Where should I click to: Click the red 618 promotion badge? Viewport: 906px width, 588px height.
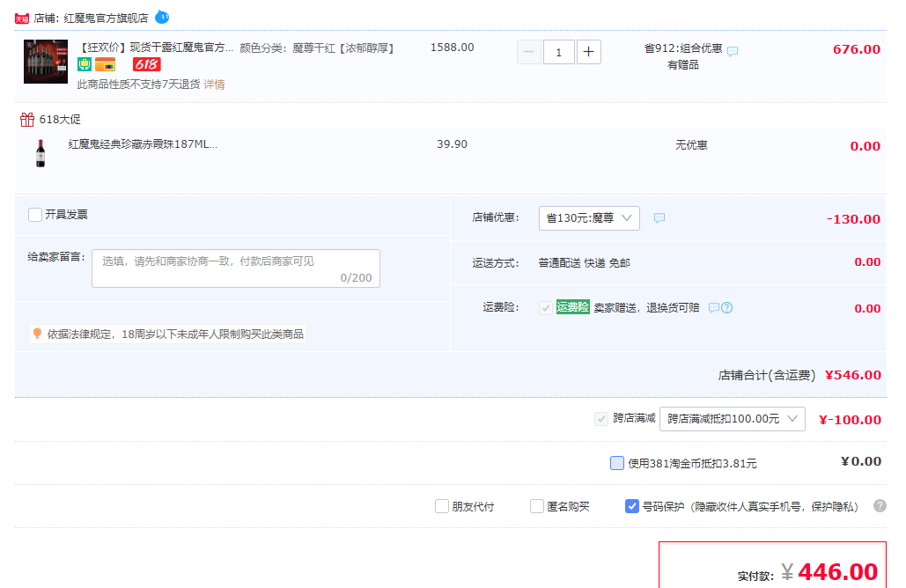click(147, 64)
